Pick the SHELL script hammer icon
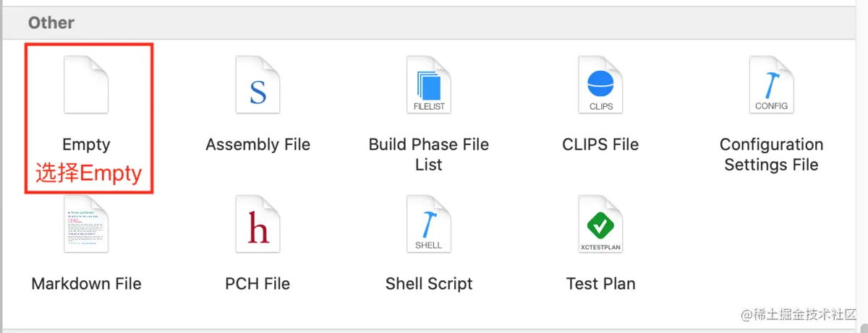 pos(429,224)
